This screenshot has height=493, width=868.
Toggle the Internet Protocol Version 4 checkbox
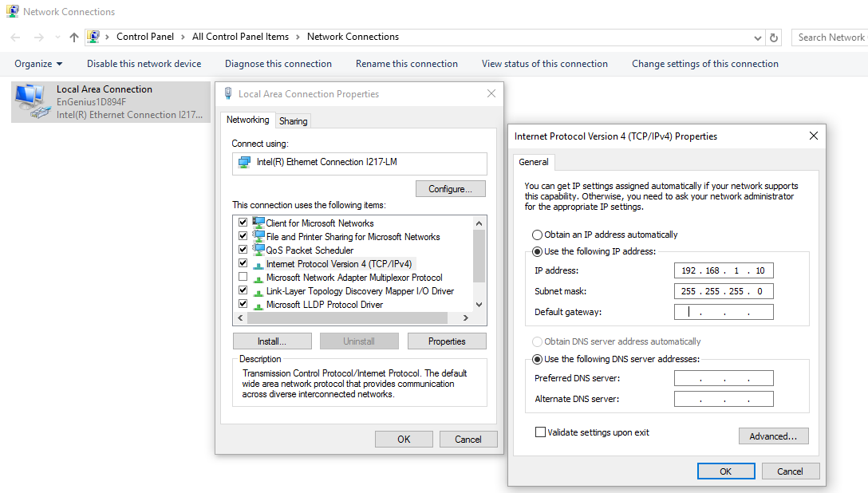243,262
